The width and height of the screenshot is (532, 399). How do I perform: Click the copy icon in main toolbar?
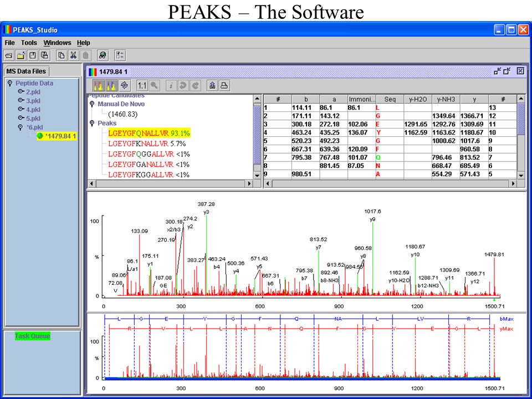click(x=62, y=55)
